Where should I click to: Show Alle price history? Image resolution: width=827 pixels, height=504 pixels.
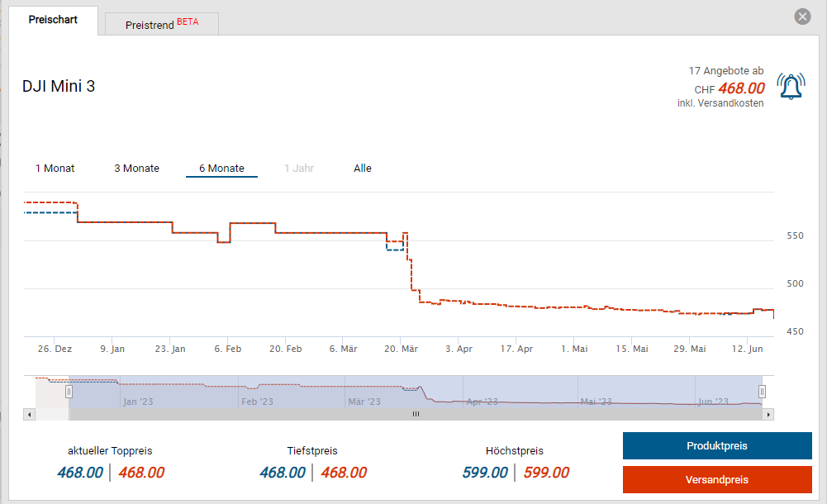(363, 169)
